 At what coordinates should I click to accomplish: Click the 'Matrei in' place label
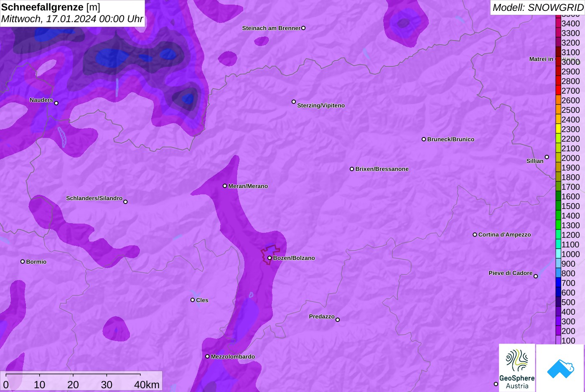541,59
